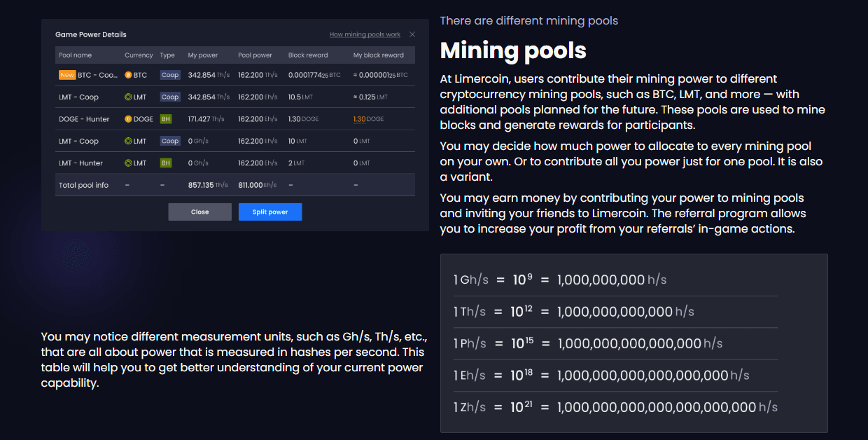
Task: Click the Type column header
Action: 167,55
